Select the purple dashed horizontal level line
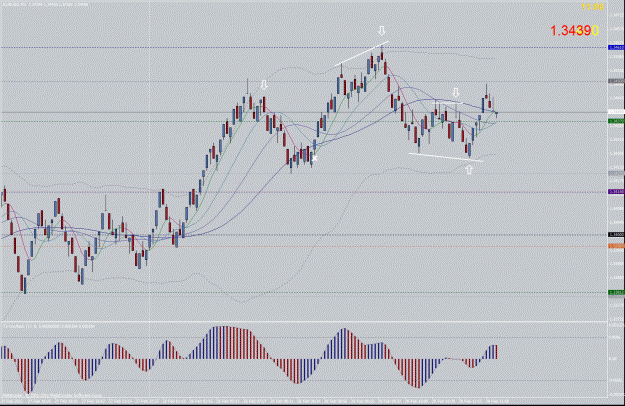 coord(304,192)
